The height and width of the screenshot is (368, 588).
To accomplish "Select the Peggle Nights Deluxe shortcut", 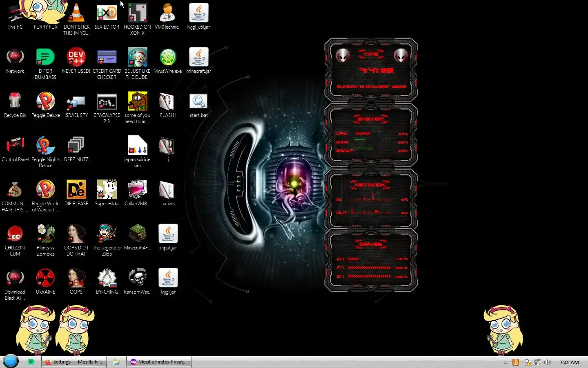I will [x=46, y=152].
